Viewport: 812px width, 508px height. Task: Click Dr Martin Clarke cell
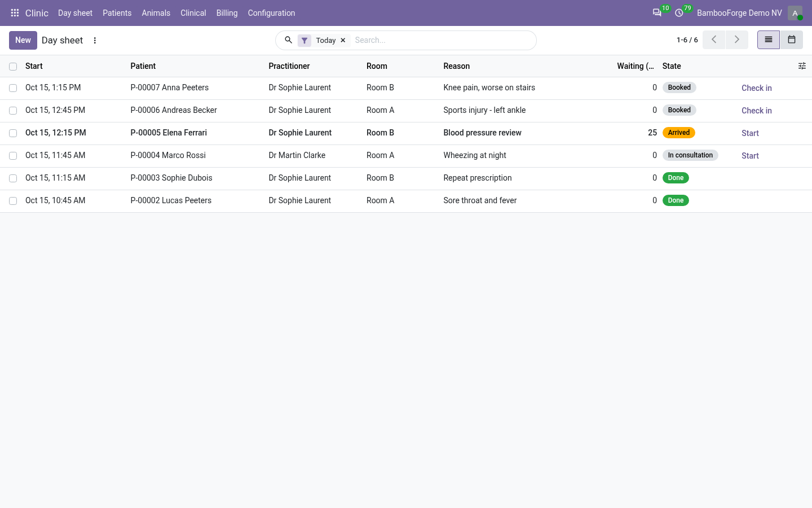point(297,155)
